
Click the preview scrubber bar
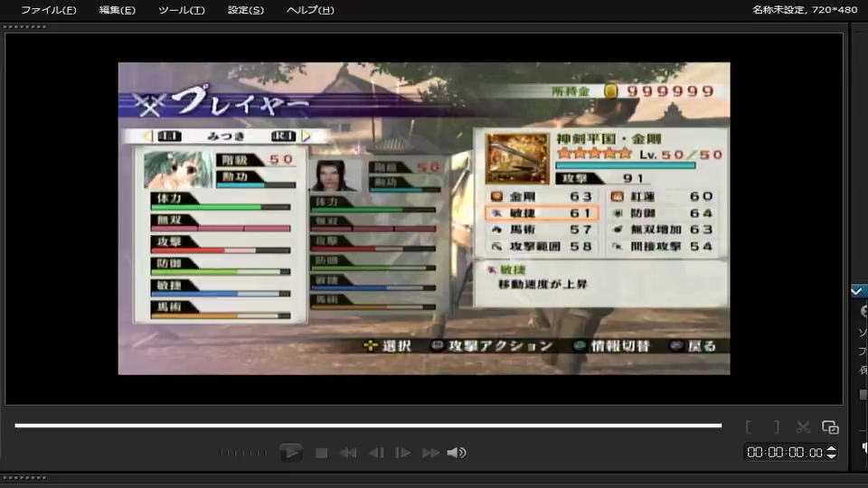pyautogui.click(x=368, y=426)
